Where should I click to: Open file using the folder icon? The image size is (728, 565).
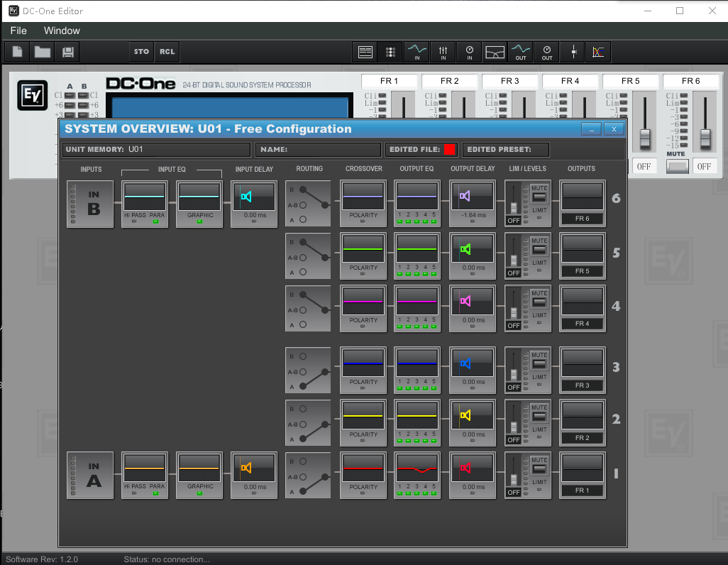click(x=43, y=52)
